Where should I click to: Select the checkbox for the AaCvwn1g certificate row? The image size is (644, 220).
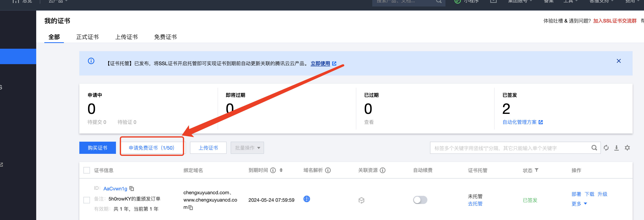click(86, 200)
